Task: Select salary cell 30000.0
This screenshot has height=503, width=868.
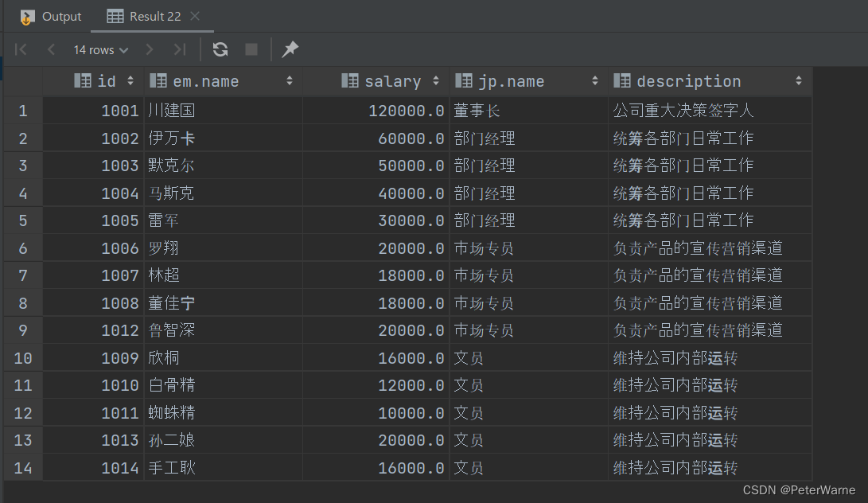Action: (376, 220)
